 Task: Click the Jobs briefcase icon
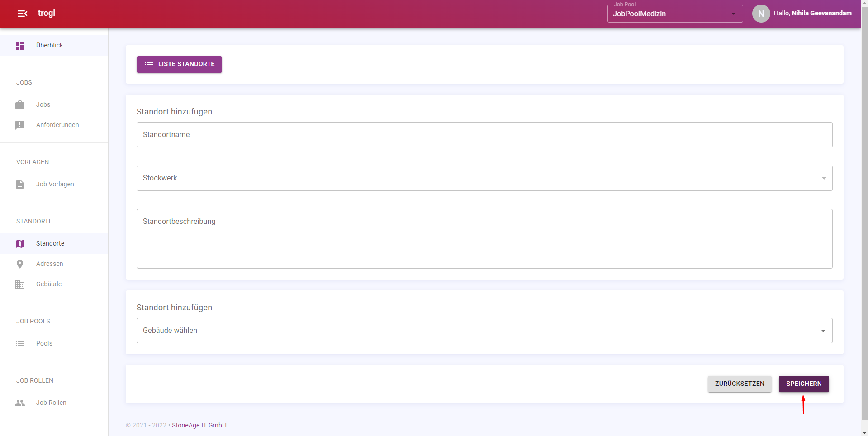20,105
